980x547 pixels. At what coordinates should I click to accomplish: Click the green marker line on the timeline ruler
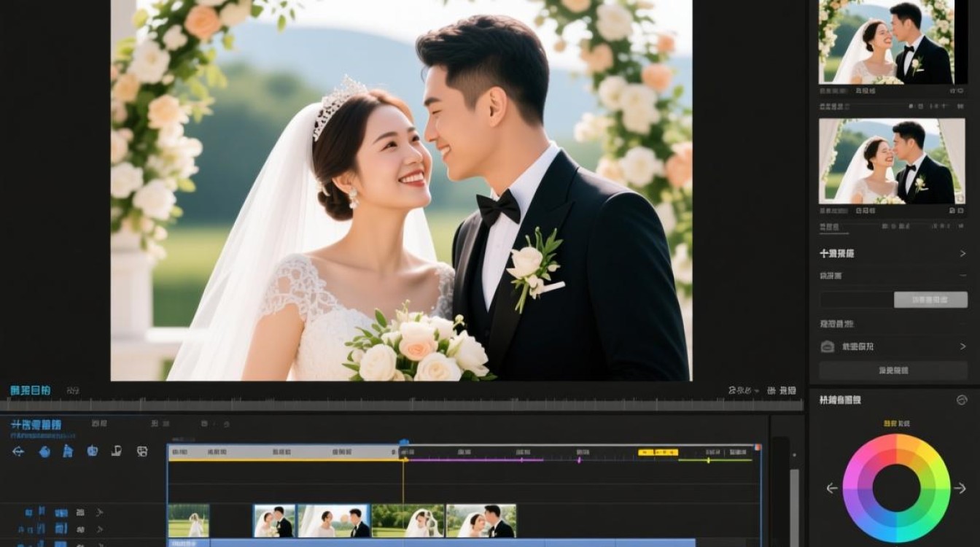tap(715, 460)
